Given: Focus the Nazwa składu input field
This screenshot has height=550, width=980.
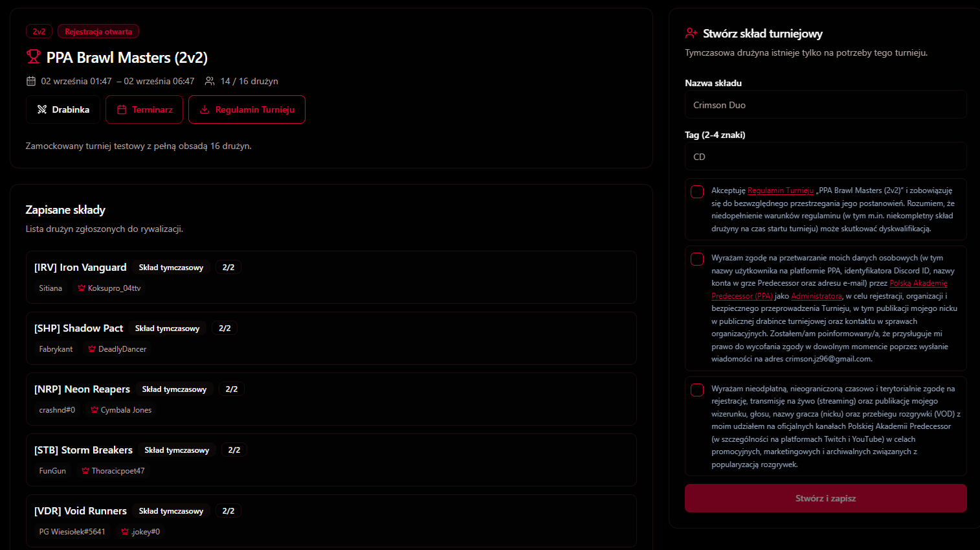Looking at the screenshot, I should 825,105.
